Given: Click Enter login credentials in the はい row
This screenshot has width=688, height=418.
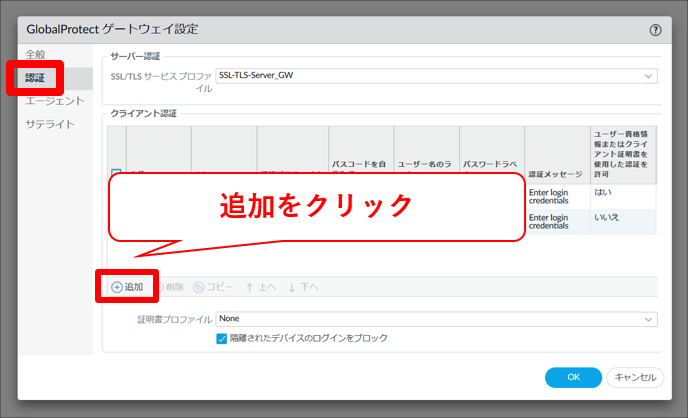Looking at the screenshot, I should 548,196.
